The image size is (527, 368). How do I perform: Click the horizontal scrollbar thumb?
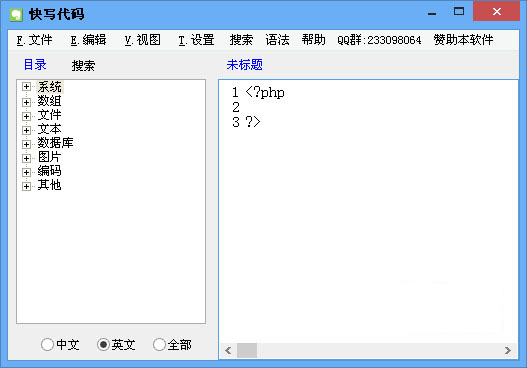(x=247, y=351)
